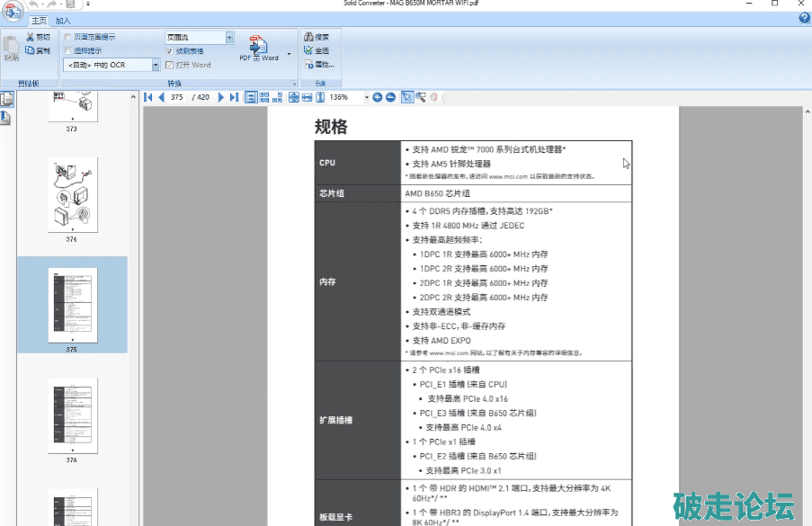Click the Undo arrow in quick access toolbar
This screenshot has width=812, height=526.
click(x=34, y=4)
